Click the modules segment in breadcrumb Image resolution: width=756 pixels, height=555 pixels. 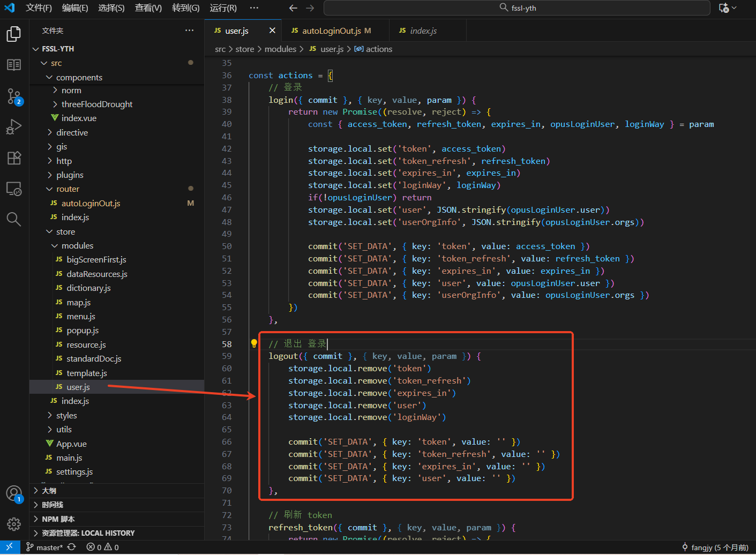click(x=280, y=49)
